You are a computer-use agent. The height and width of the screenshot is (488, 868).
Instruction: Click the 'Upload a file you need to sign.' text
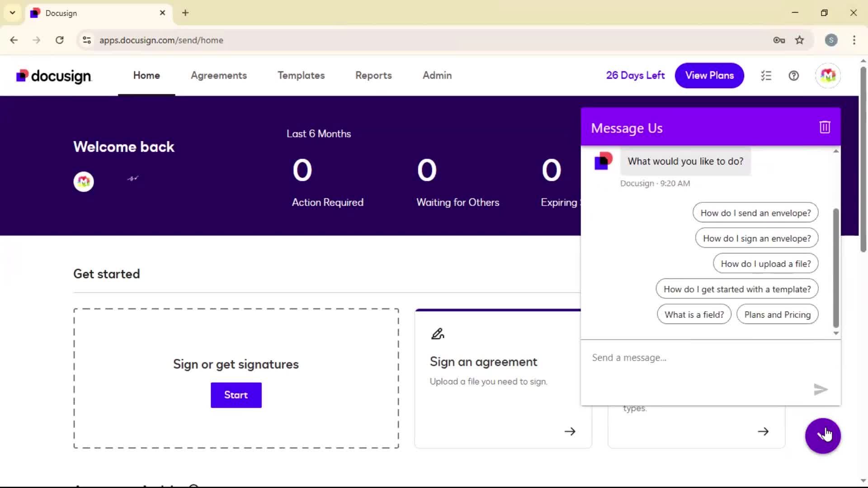488,382
